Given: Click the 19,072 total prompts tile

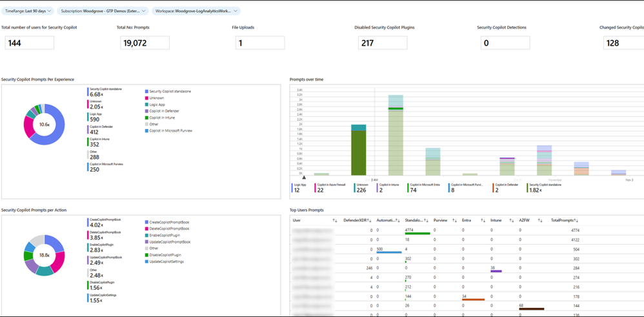Looking at the screenshot, I should point(145,43).
